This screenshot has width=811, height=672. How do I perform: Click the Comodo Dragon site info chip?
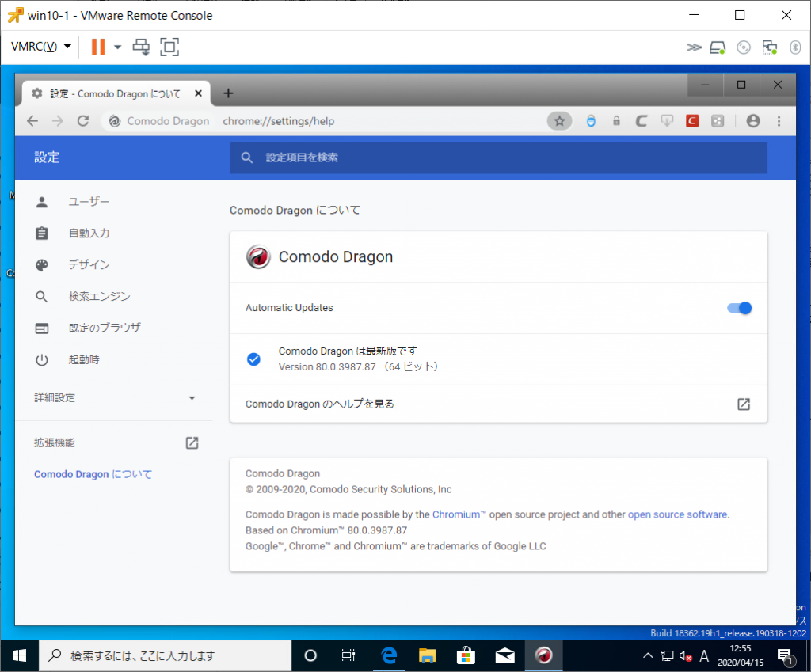pyautogui.click(x=159, y=121)
